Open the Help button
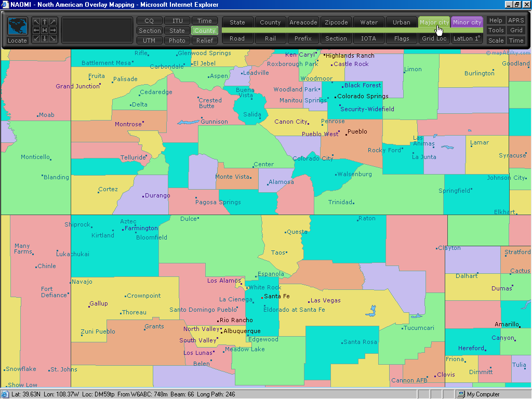The image size is (532, 399). (x=496, y=20)
